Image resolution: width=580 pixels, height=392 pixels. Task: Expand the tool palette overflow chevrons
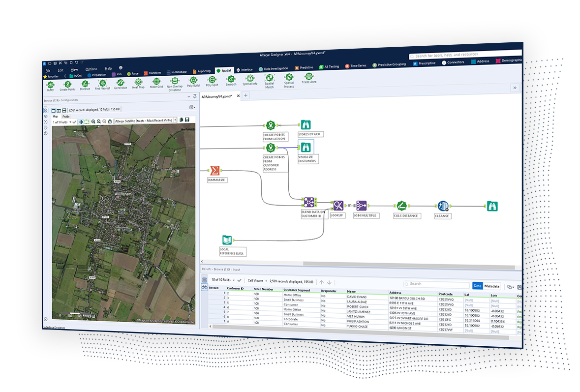coord(515,88)
